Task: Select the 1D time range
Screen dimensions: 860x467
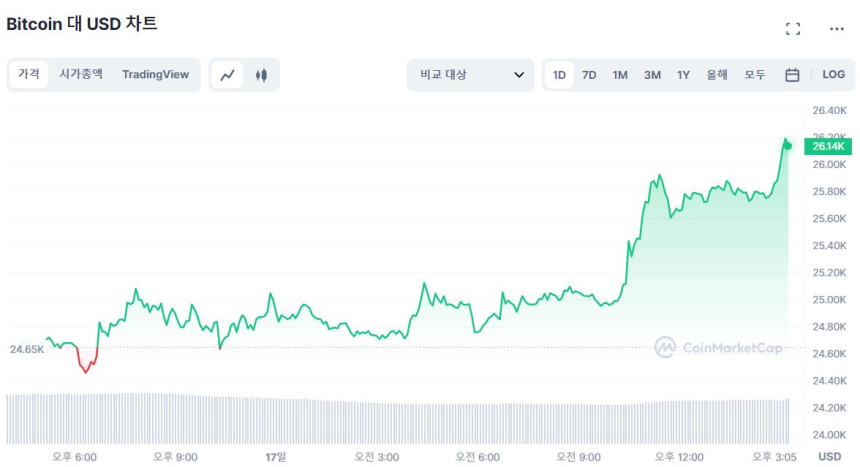Action: coord(559,75)
